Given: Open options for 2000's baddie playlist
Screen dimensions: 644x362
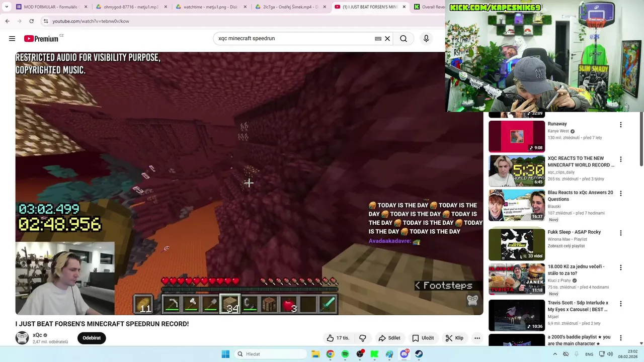Looking at the screenshot, I should 620,338.
